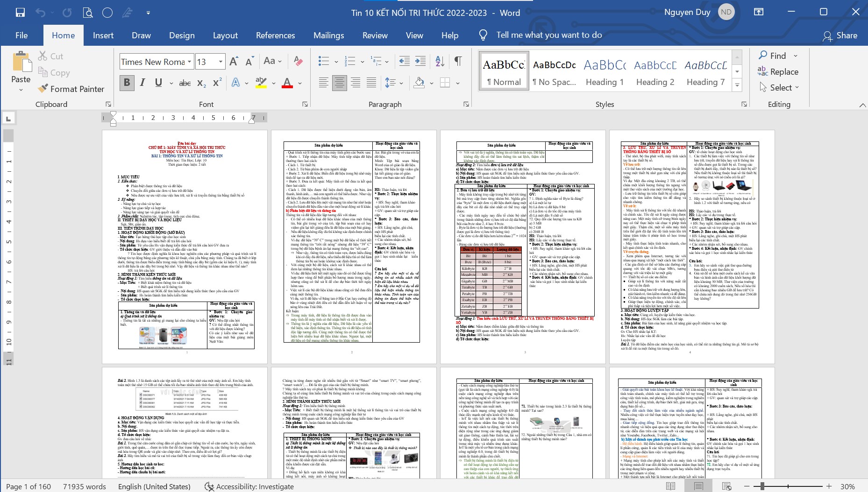The width and height of the screenshot is (868, 492).
Task: Open the Change Case dropdown
Action: coord(273,61)
